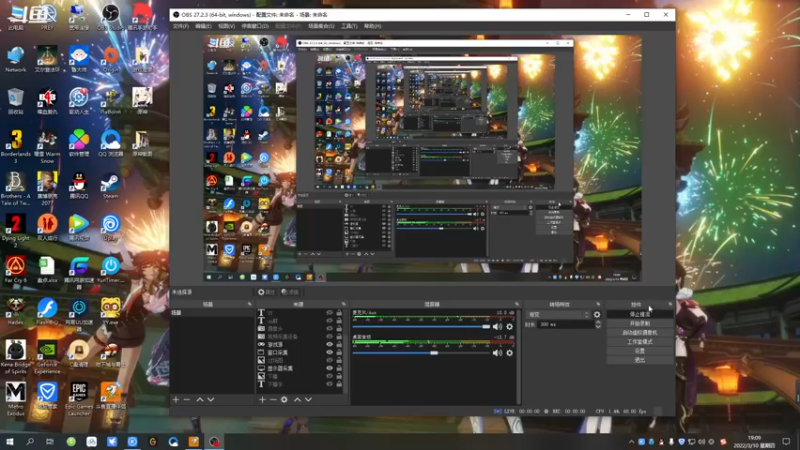Remove scene with the minus icon
Image resolution: width=800 pixels, height=450 pixels.
coord(187,400)
